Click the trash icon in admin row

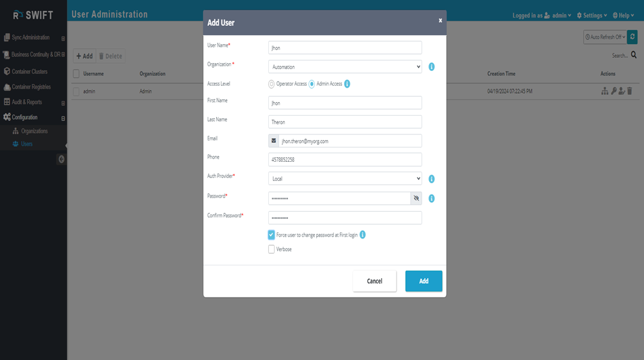[630, 91]
